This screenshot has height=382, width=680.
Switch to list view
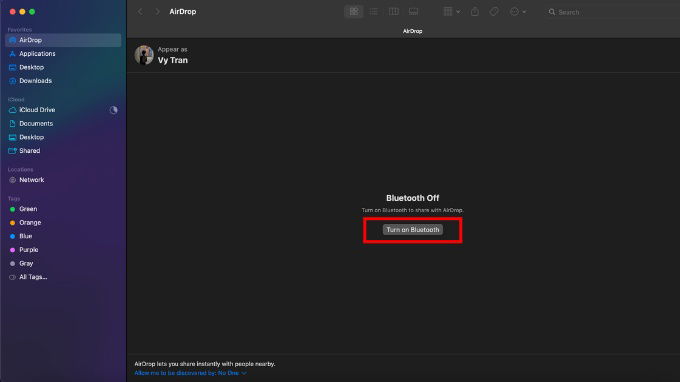coord(373,12)
